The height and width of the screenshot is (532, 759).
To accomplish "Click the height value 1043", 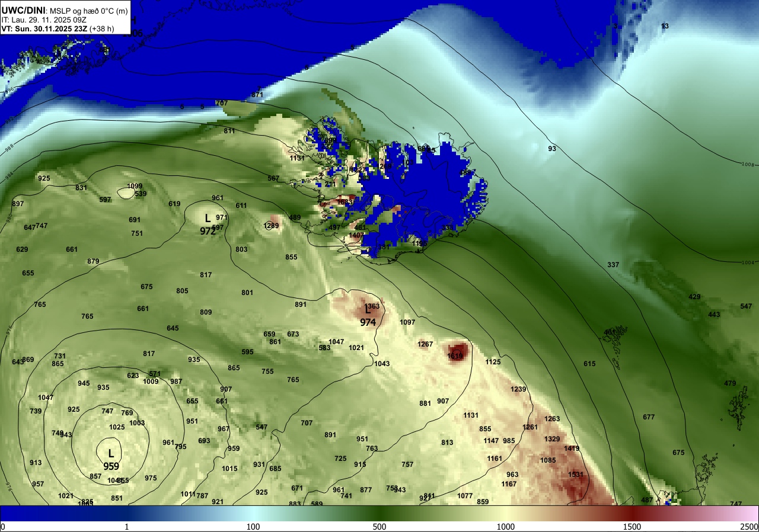I will (382, 364).
